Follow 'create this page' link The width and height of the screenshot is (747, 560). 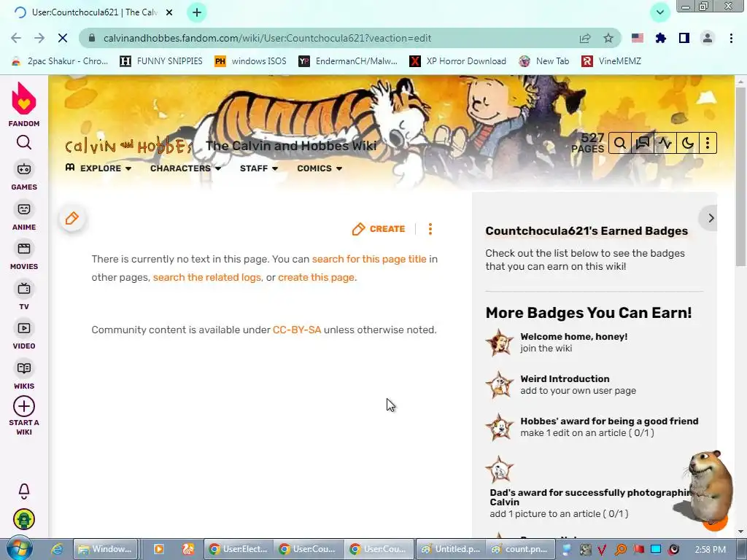(x=317, y=277)
